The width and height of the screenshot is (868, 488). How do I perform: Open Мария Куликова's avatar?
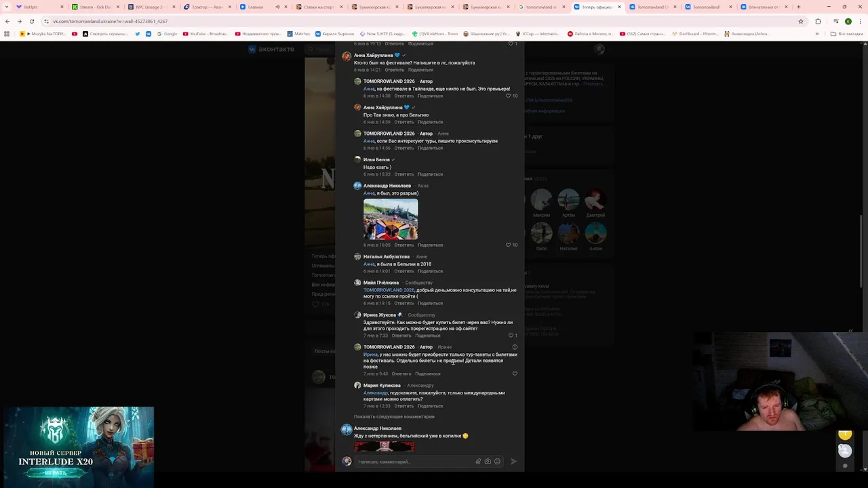click(357, 386)
